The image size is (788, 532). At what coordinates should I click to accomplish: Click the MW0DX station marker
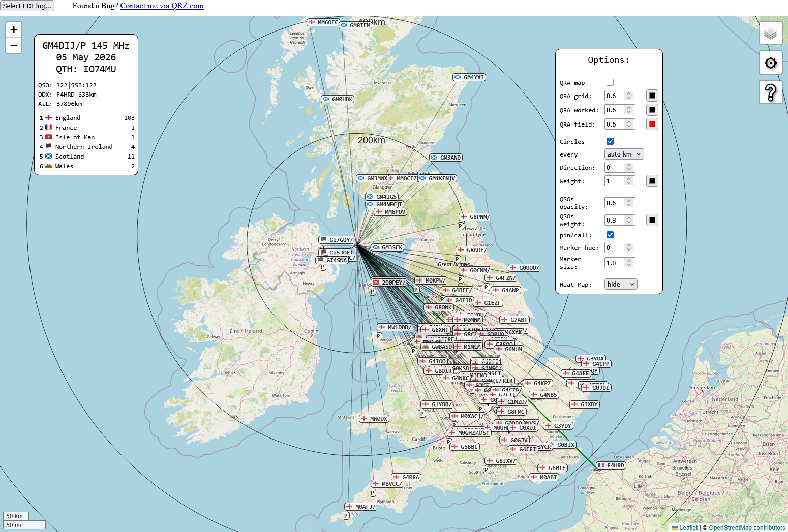point(374,419)
